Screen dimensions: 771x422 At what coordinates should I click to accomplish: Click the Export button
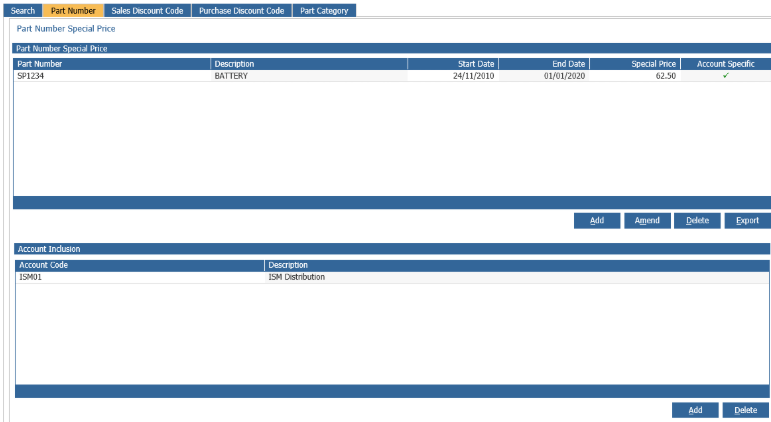point(747,221)
